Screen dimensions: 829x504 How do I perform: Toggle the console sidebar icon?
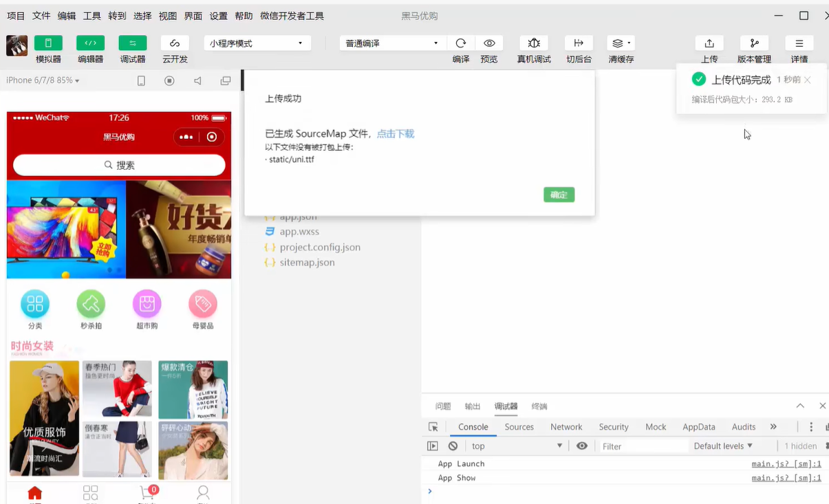(x=432, y=446)
